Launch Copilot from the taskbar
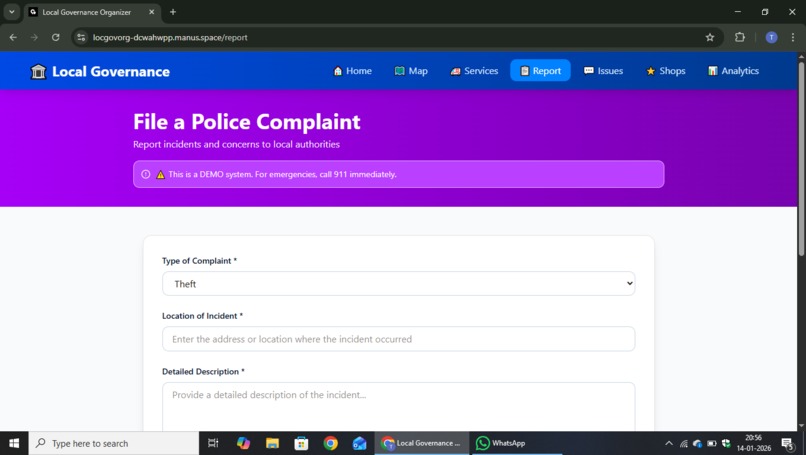 [243, 443]
